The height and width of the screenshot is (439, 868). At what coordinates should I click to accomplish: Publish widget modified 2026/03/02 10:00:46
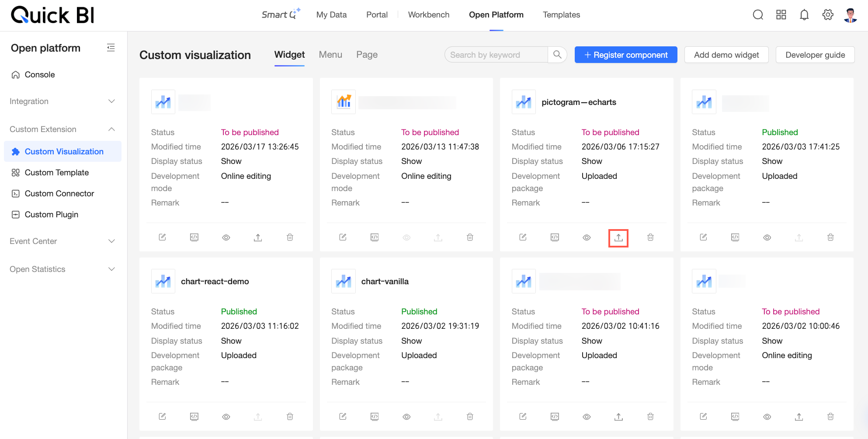click(x=799, y=417)
